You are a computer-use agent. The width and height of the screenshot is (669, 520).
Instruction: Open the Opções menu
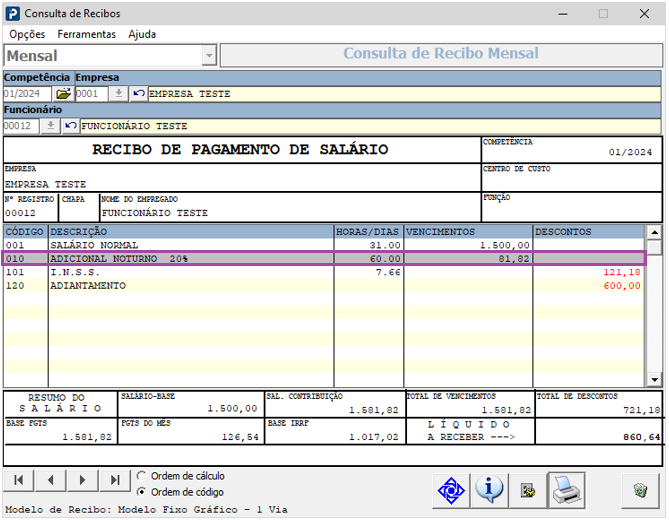coord(27,34)
